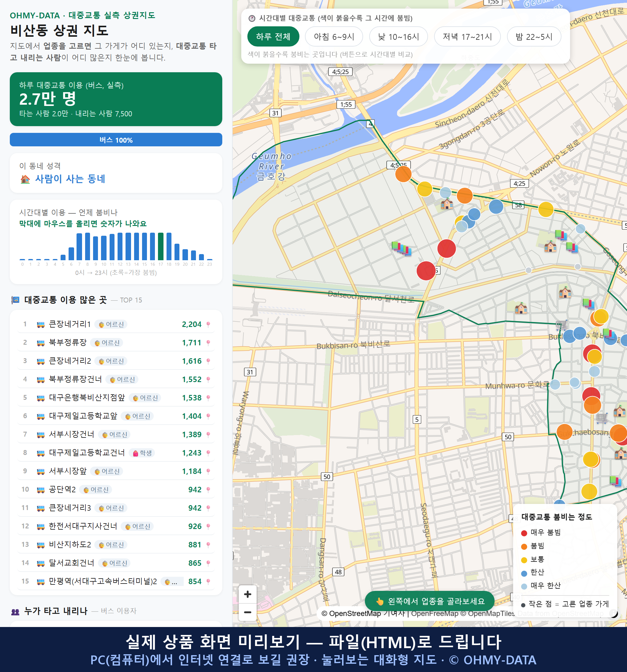Select the 하루 전체 time filter

pyautogui.click(x=273, y=36)
